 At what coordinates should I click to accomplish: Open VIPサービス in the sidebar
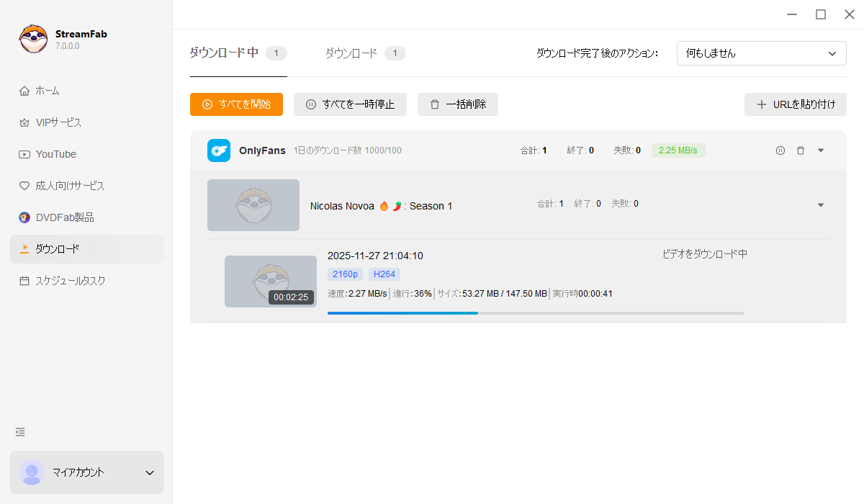58,122
